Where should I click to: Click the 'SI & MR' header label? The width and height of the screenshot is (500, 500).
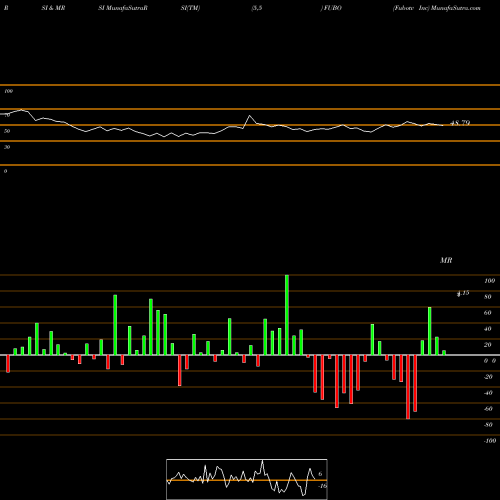point(53,8)
